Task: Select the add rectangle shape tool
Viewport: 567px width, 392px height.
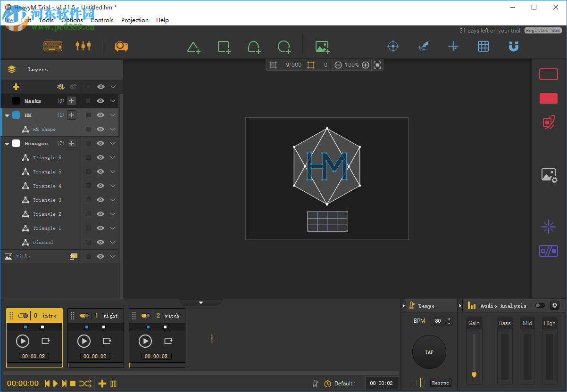Action: pos(224,47)
